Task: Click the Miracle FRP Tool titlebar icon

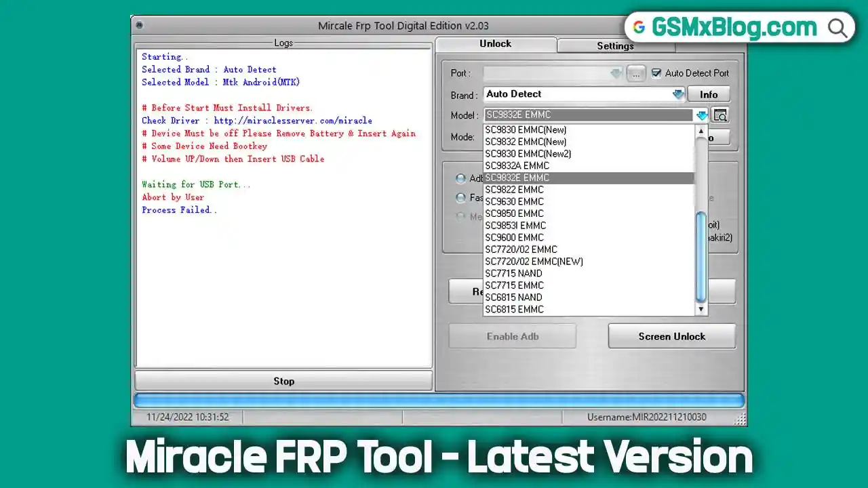Action: tap(139, 24)
